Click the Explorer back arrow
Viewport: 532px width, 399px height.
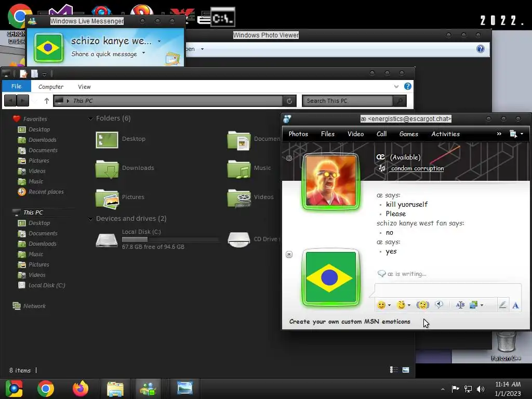pyautogui.click(x=10, y=101)
